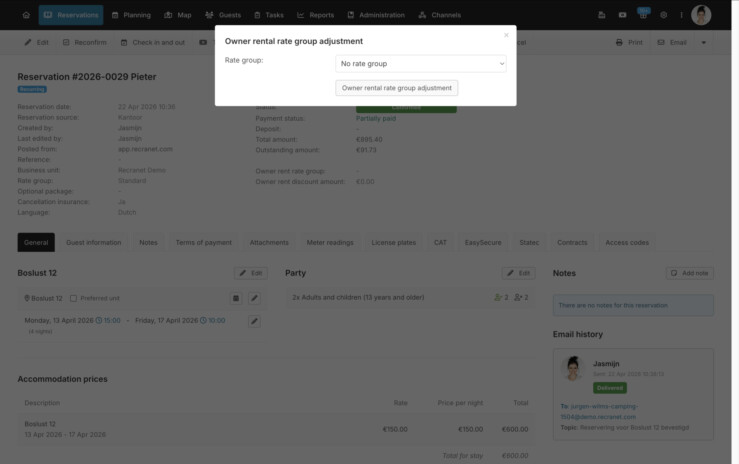Click the grey guest count icon

(x=518, y=297)
